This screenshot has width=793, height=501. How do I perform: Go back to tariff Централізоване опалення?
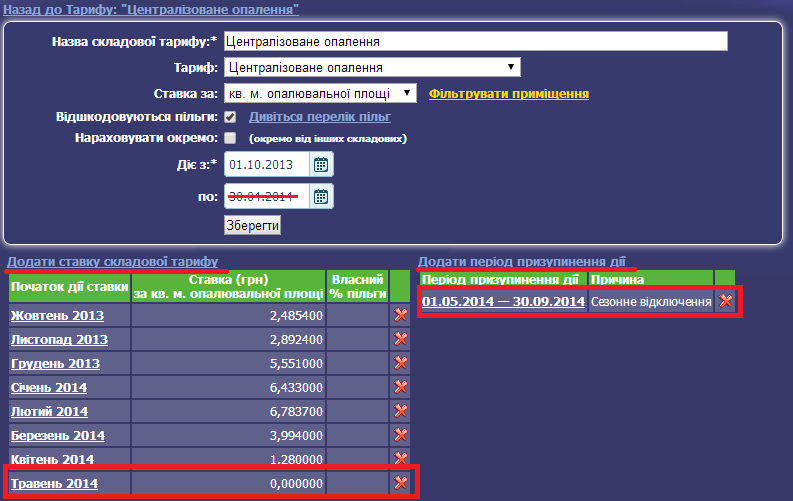pos(151,9)
